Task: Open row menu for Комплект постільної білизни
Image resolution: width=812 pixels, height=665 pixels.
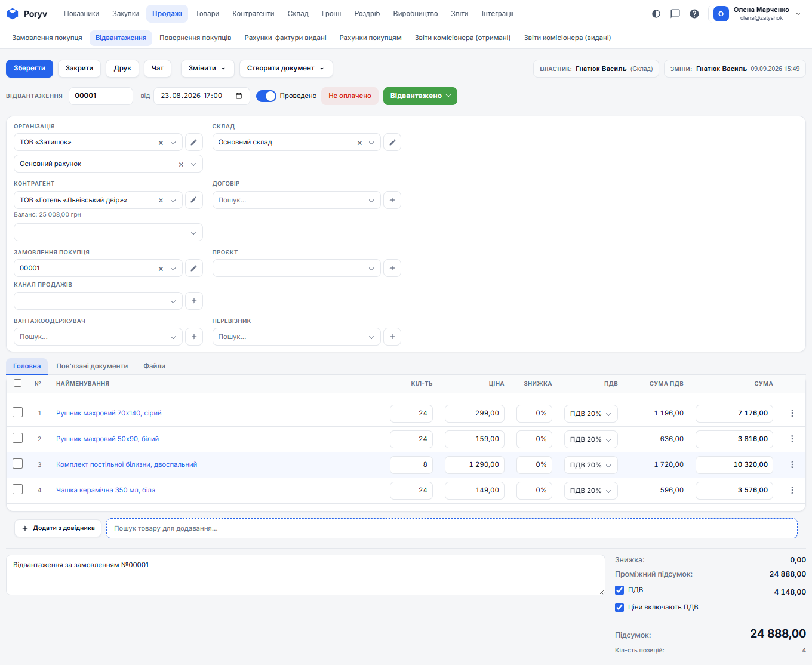Action: pyautogui.click(x=792, y=464)
